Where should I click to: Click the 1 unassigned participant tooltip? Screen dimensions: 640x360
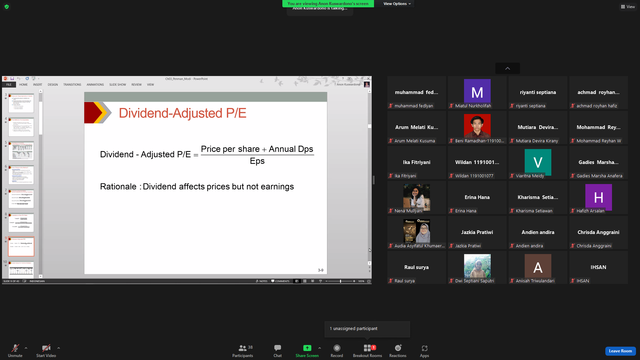(367, 329)
